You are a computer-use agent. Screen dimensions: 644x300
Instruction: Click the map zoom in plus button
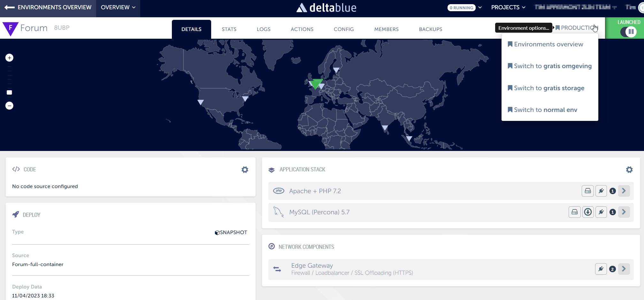tap(9, 58)
